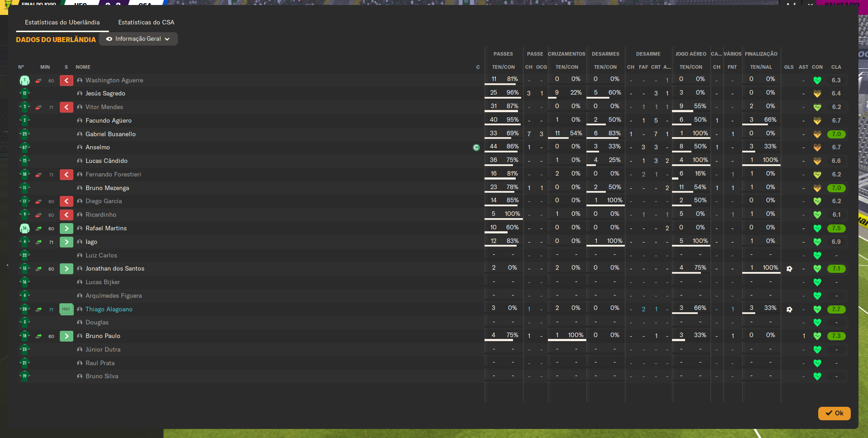Select the Raul Prata row name
Screen dimensions: 868x438
click(x=100, y=363)
